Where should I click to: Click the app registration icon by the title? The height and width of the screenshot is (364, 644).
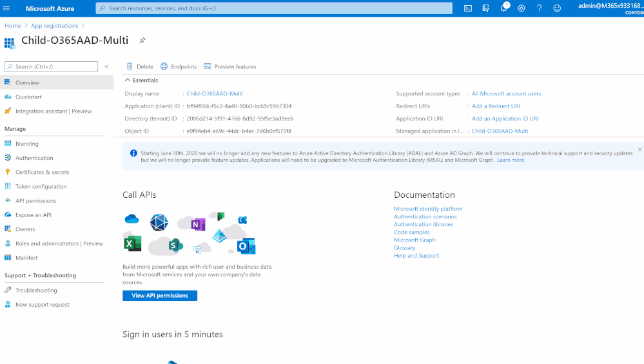(10, 43)
